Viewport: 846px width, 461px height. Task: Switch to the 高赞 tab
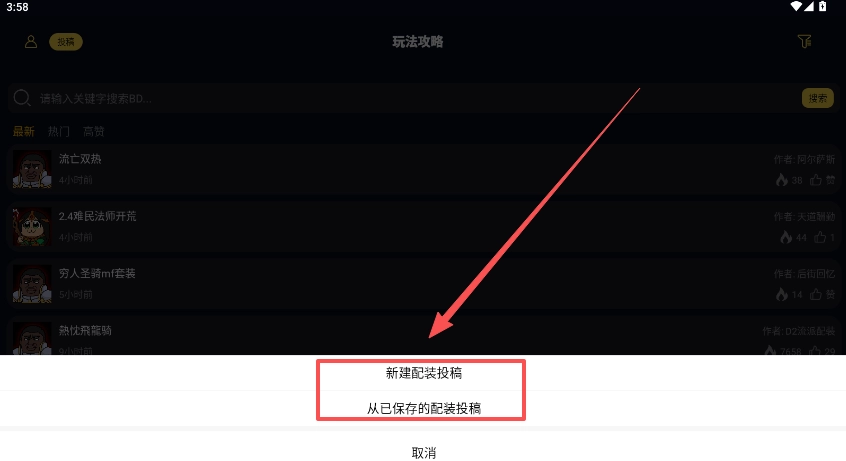[94, 131]
